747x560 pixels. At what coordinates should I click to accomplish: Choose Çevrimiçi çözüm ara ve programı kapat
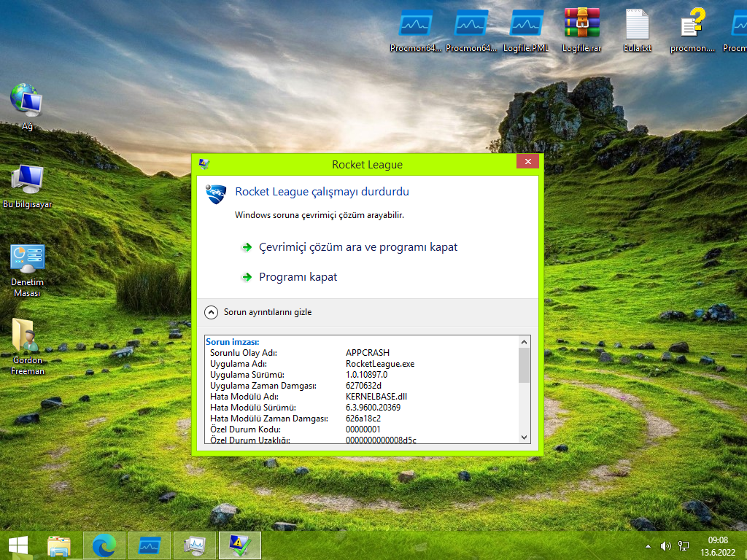click(x=357, y=247)
